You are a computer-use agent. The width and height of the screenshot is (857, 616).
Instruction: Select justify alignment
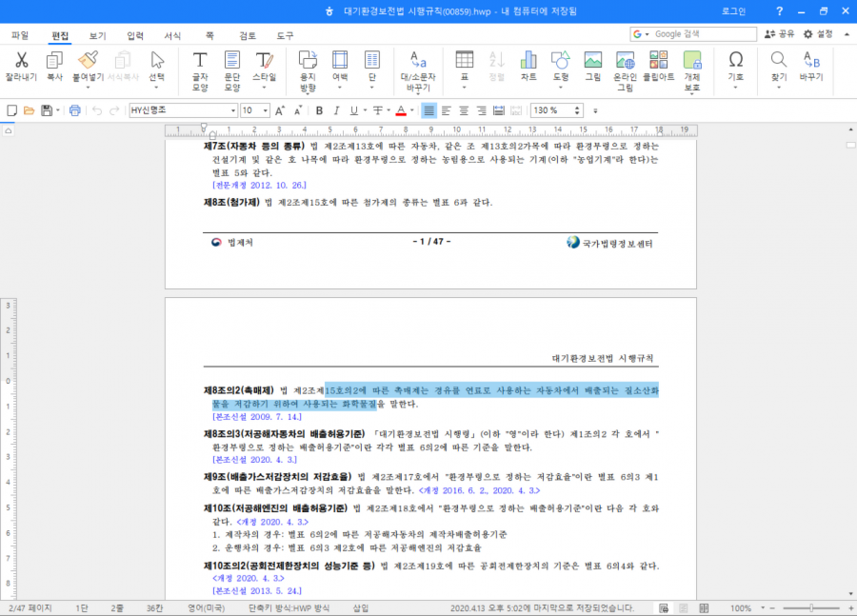coord(429,110)
